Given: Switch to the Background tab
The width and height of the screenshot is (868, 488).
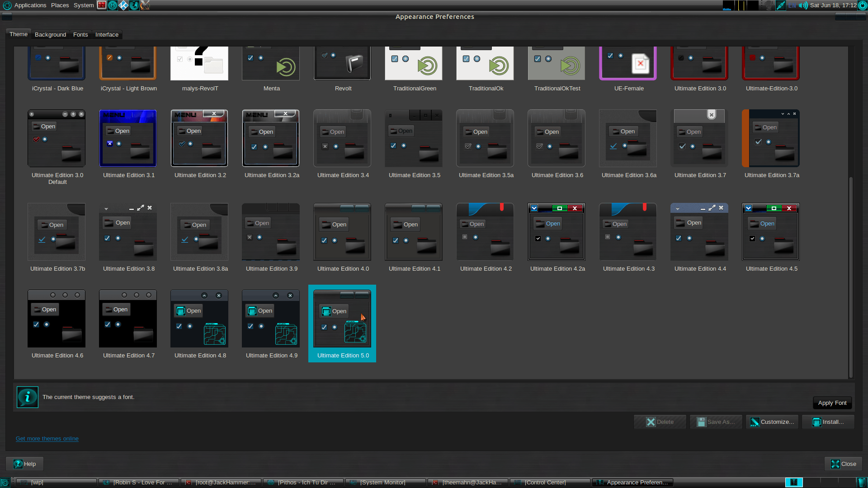Looking at the screenshot, I should coord(50,34).
